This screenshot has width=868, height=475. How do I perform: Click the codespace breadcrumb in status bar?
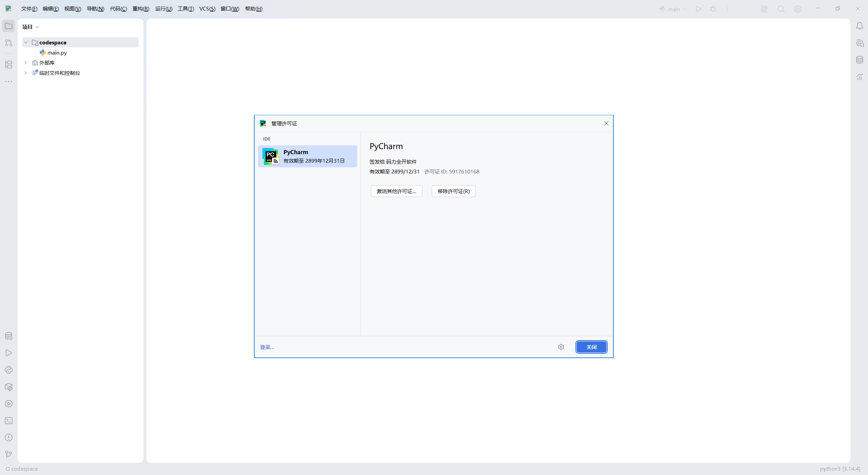point(22,469)
